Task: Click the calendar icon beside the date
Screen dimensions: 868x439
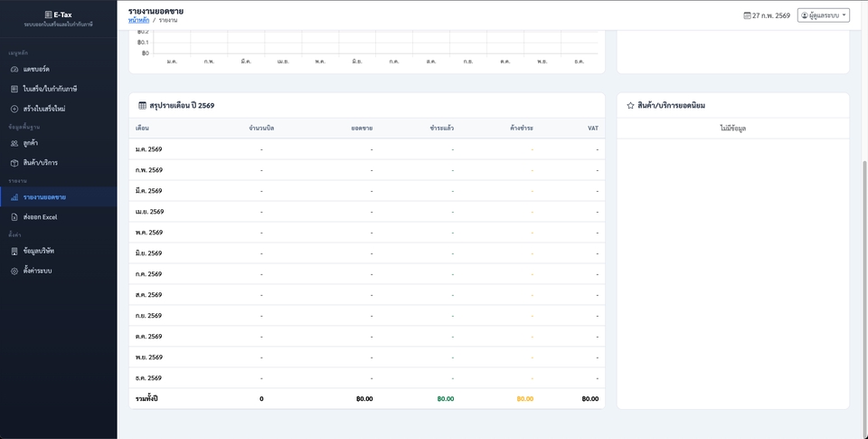Action: pos(747,15)
